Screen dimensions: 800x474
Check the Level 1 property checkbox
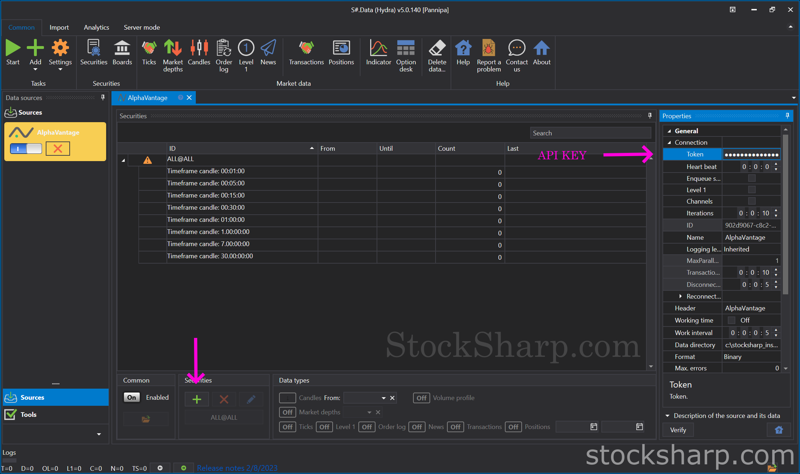click(x=751, y=190)
